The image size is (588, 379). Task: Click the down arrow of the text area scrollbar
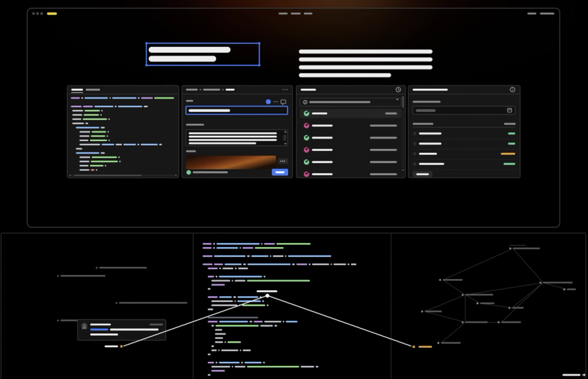click(285, 144)
